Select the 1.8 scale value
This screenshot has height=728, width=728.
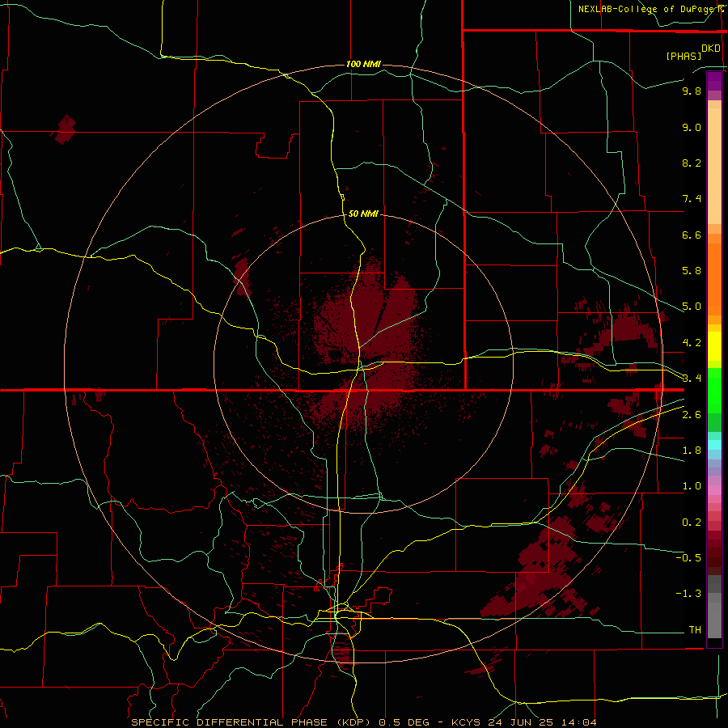[x=692, y=451]
